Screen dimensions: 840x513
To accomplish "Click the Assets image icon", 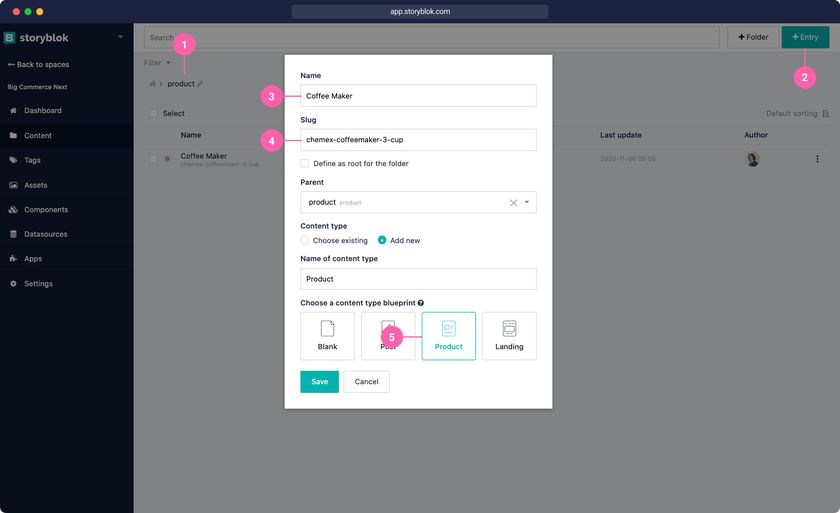I will [13, 185].
